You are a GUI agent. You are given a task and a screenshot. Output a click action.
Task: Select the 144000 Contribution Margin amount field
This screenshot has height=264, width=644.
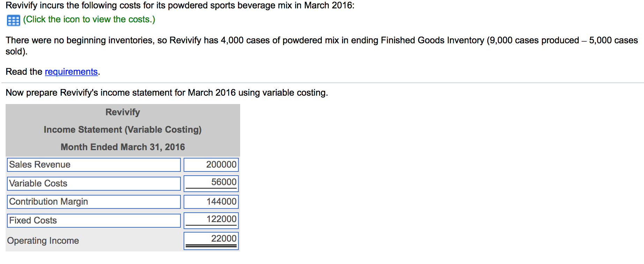(210, 201)
